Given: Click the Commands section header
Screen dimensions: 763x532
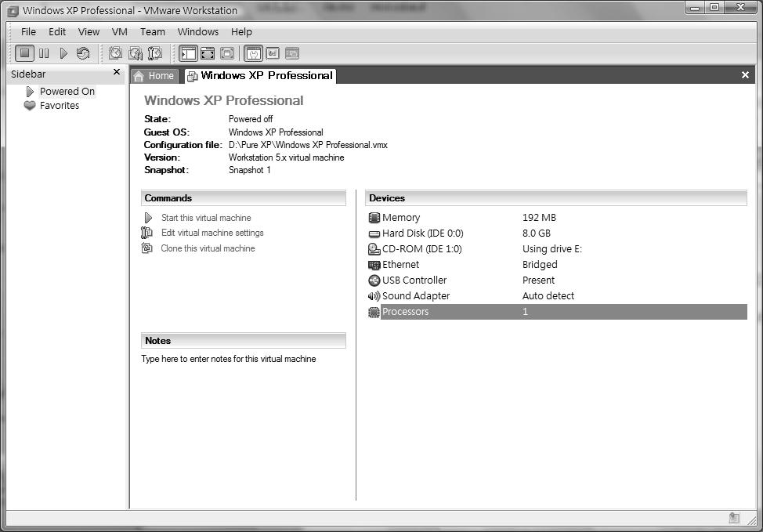Looking at the screenshot, I should [244, 198].
